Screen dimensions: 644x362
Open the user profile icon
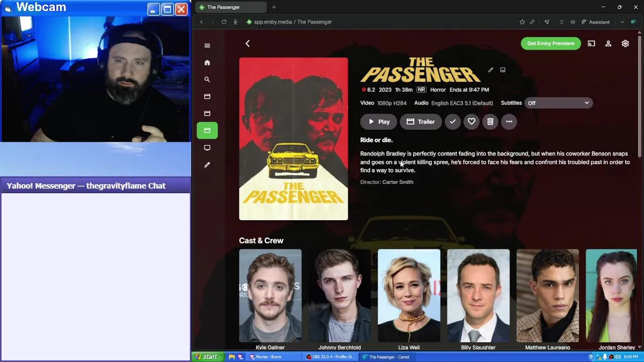(608, 44)
